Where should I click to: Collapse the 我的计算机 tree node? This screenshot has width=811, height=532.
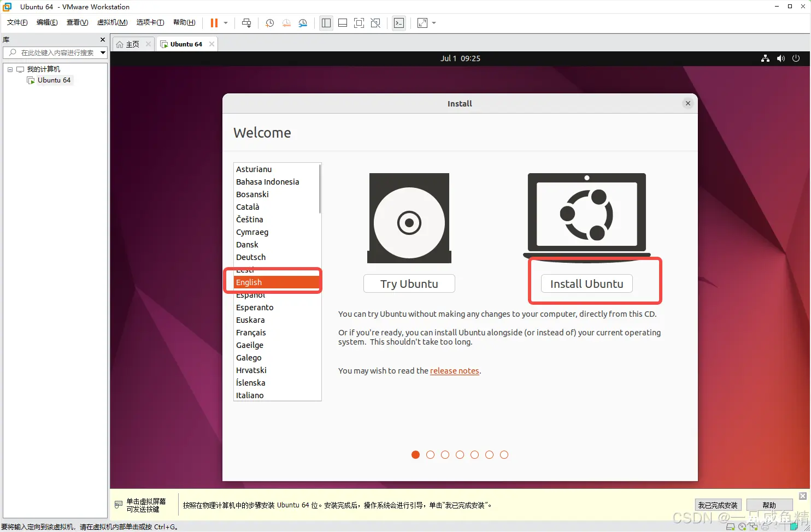[10, 69]
